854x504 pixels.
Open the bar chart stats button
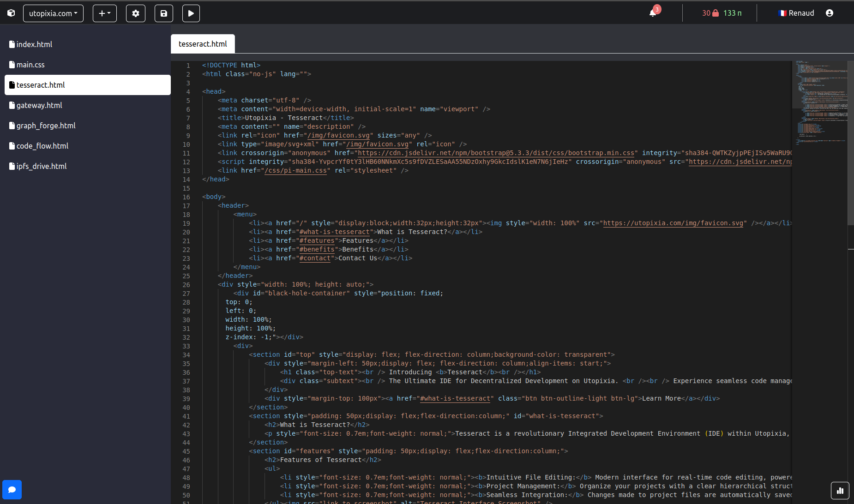840,491
